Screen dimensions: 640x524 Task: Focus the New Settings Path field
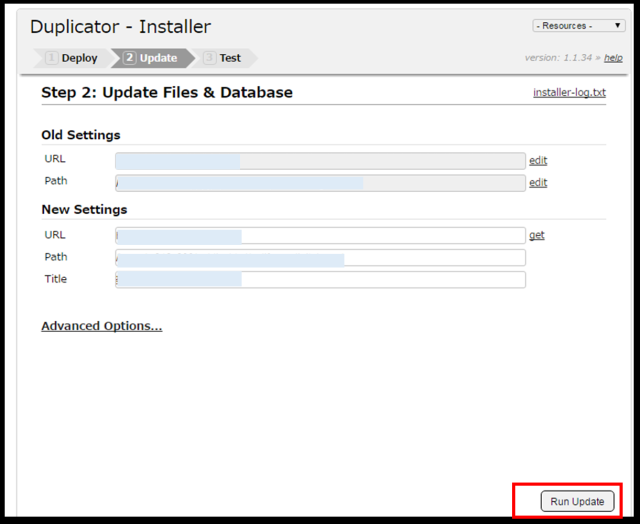point(320,258)
